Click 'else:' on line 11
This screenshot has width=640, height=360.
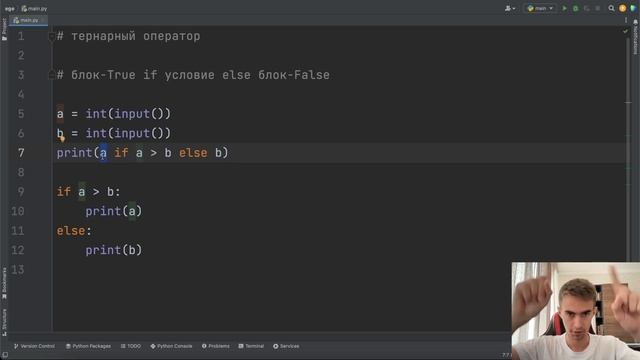(x=74, y=231)
